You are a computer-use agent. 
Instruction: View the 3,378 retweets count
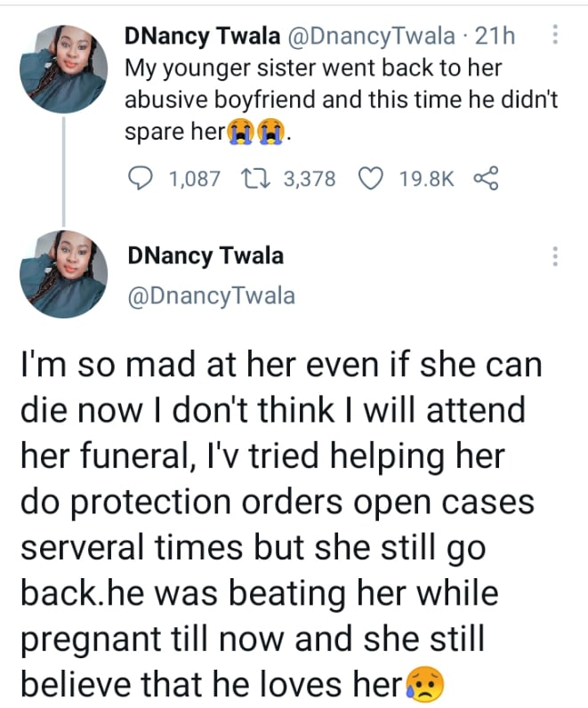click(x=309, y=179)
